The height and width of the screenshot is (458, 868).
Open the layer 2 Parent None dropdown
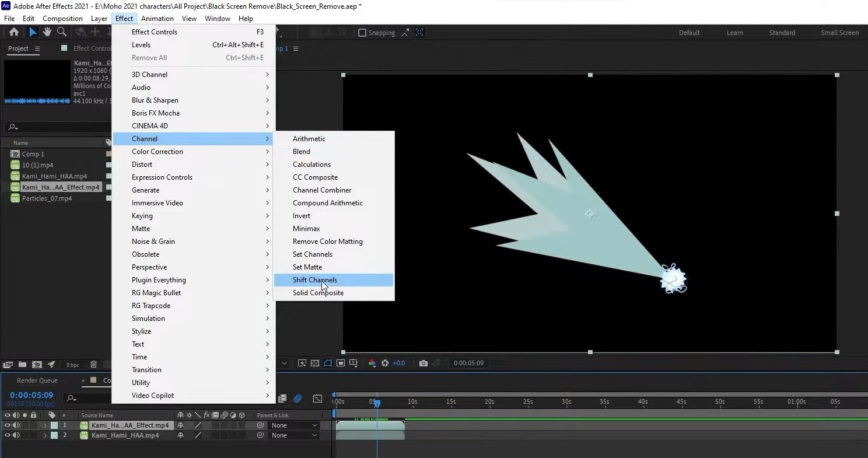(x=293, y=435)
